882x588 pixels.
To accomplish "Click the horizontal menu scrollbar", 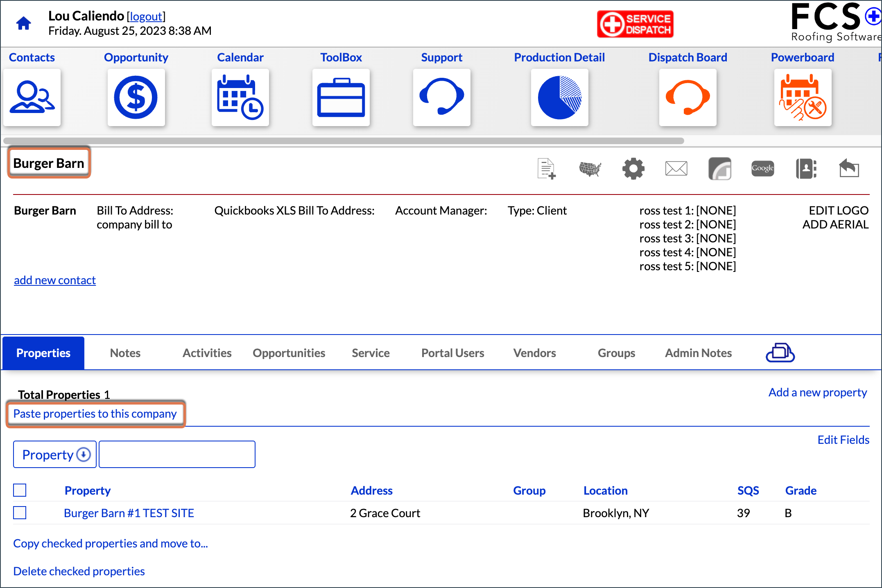I will [344, 141].
